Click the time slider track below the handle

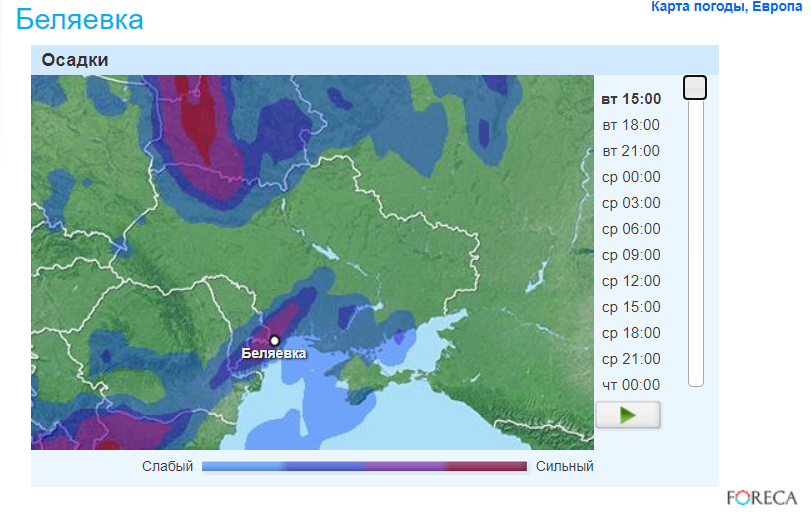[696, 243]
